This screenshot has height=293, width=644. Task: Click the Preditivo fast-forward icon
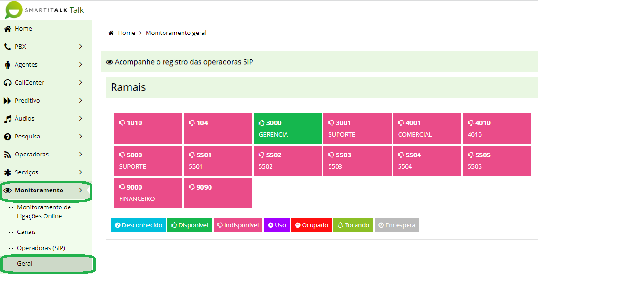(x=8, y=101)
